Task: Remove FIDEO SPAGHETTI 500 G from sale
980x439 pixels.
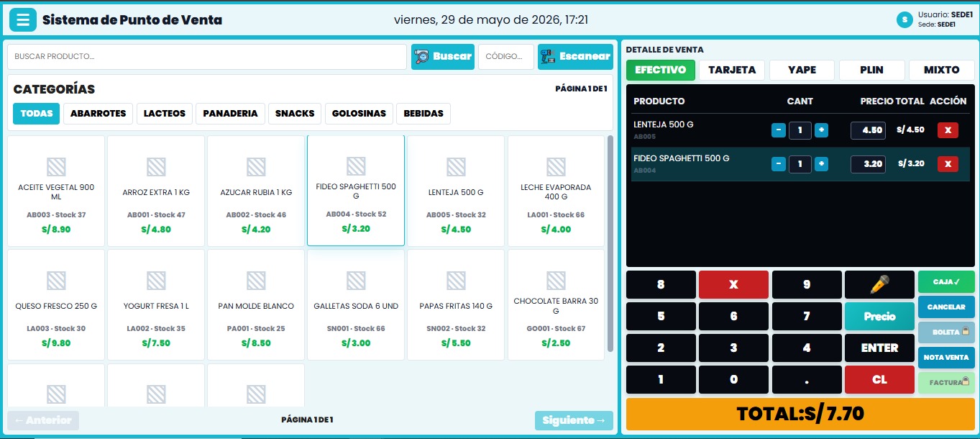Action: [948, 164]
